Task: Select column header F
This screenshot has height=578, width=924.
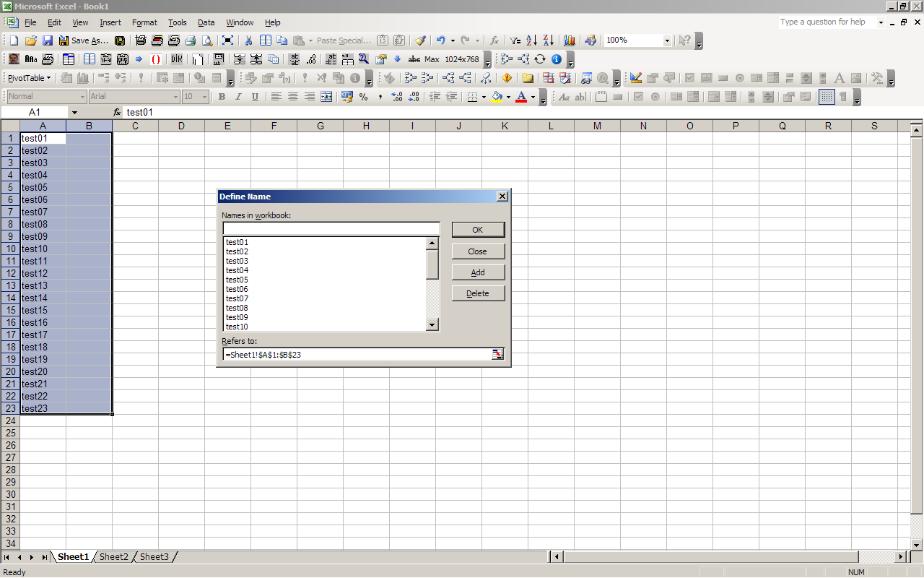Action: [274, 126]
